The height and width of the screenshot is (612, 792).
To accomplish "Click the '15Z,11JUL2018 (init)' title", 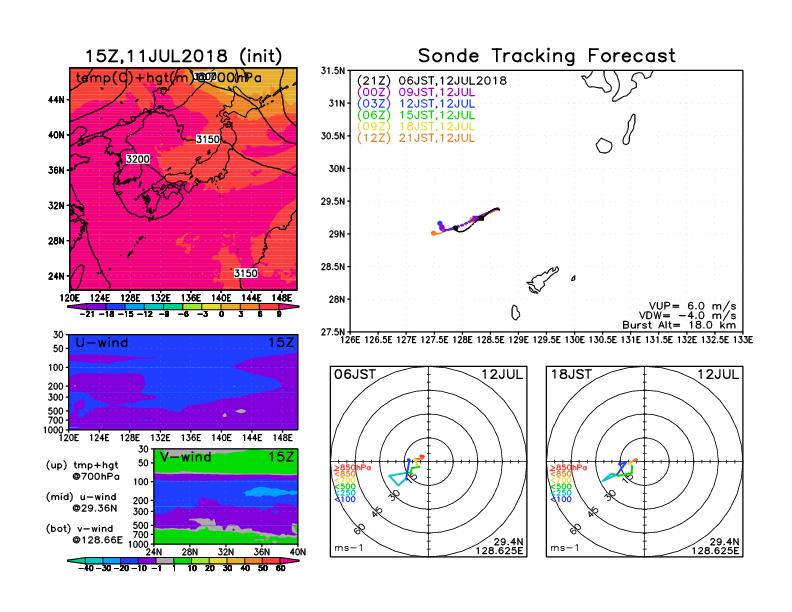I will click(183, 56).
